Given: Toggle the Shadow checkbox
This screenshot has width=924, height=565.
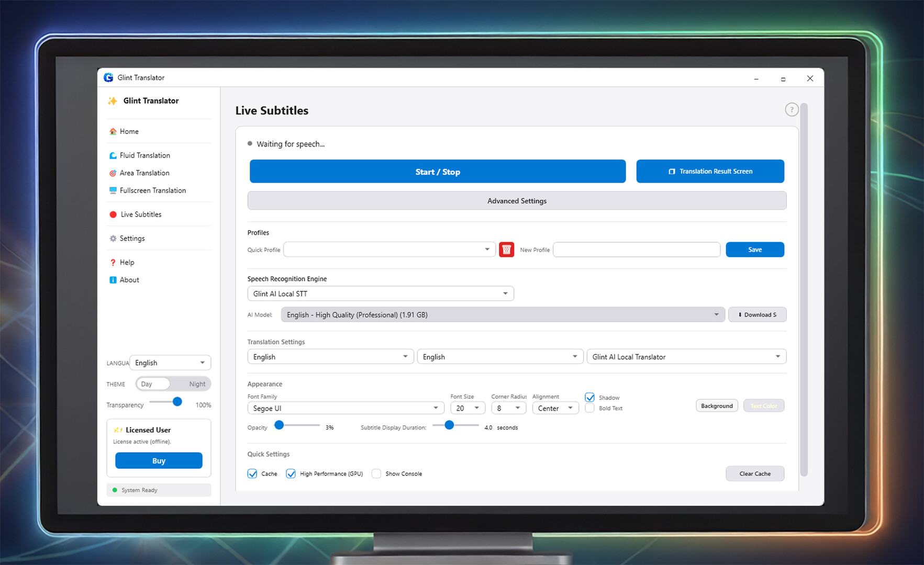Looking at the screenshot, I should (589, 398).
